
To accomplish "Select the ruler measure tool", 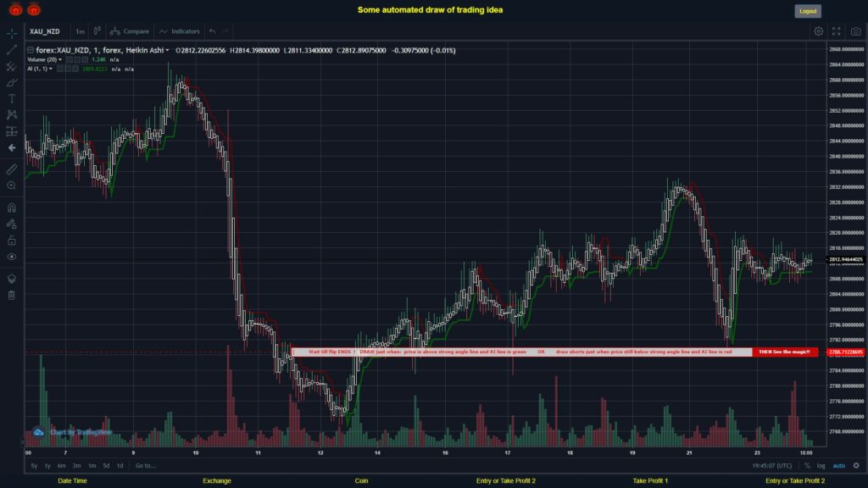I will click(12, 169).
